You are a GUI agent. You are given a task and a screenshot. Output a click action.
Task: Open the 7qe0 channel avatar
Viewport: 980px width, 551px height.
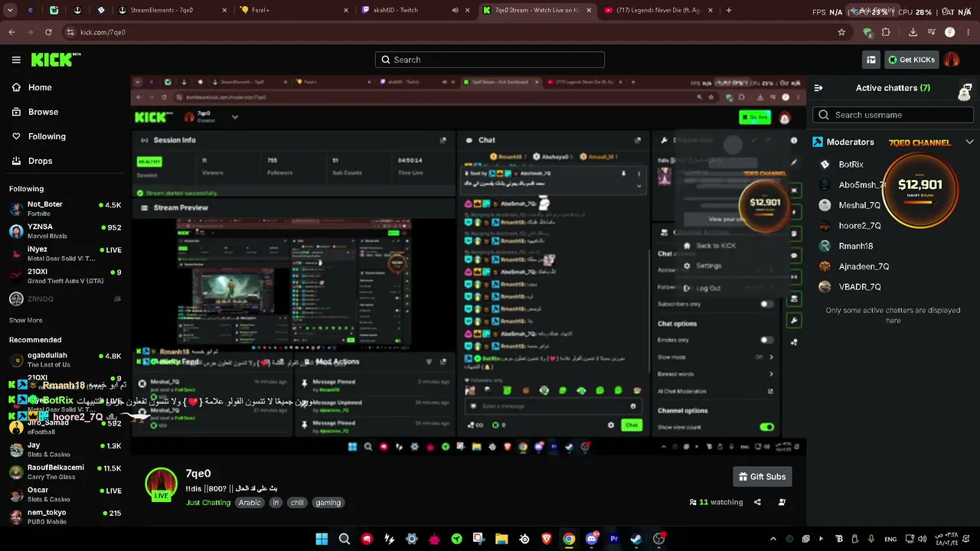[162, 484]
